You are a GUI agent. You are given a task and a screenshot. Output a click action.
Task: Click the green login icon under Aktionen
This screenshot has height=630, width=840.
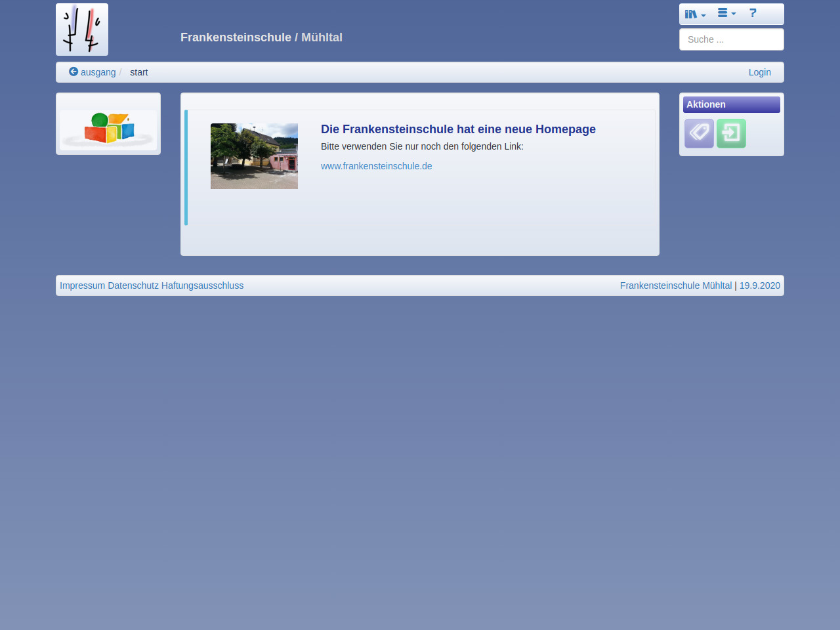(x=731, y=133)
